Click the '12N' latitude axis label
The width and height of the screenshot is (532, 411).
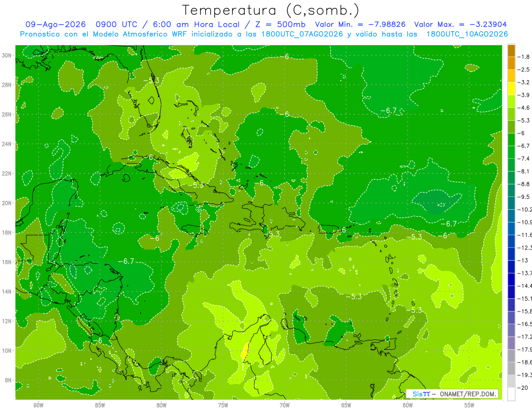click(x=8, y=321)
